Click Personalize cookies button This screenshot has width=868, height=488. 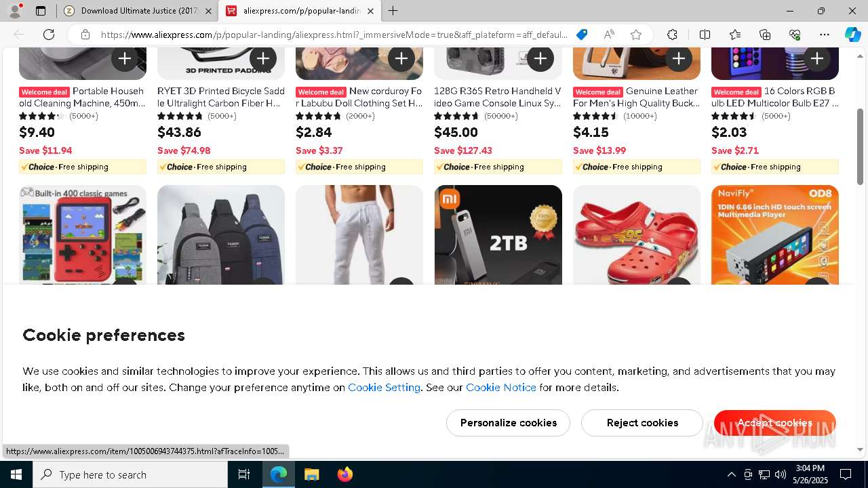coord(508,423)
